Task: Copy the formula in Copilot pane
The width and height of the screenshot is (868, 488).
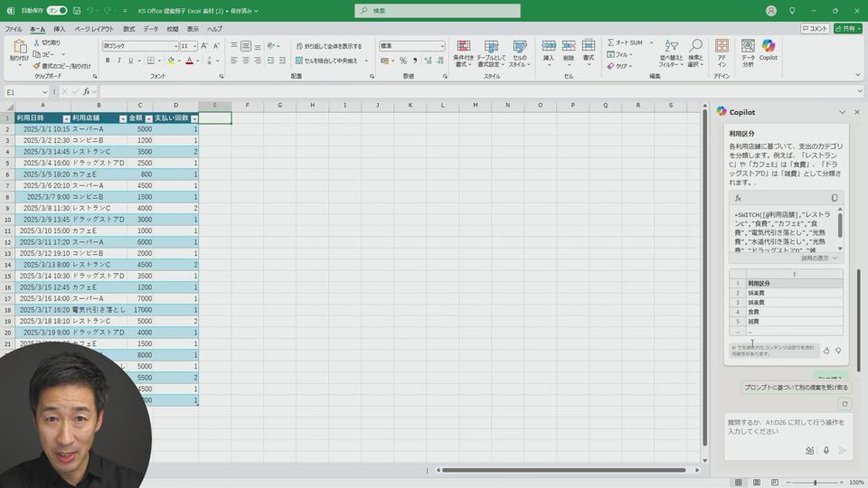Action: pyautogui.click(x=834, y=198)
